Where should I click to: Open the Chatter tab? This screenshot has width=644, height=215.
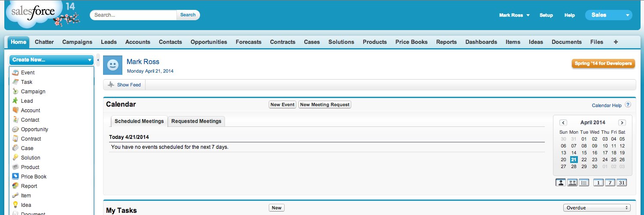44,42
